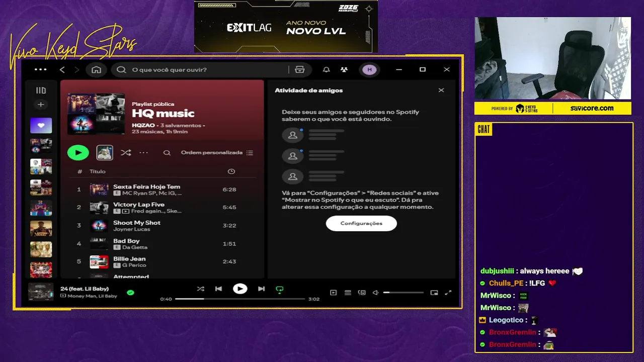Click now playing album thumbnail
Screen dimensions: 644x362
point(41,292)
